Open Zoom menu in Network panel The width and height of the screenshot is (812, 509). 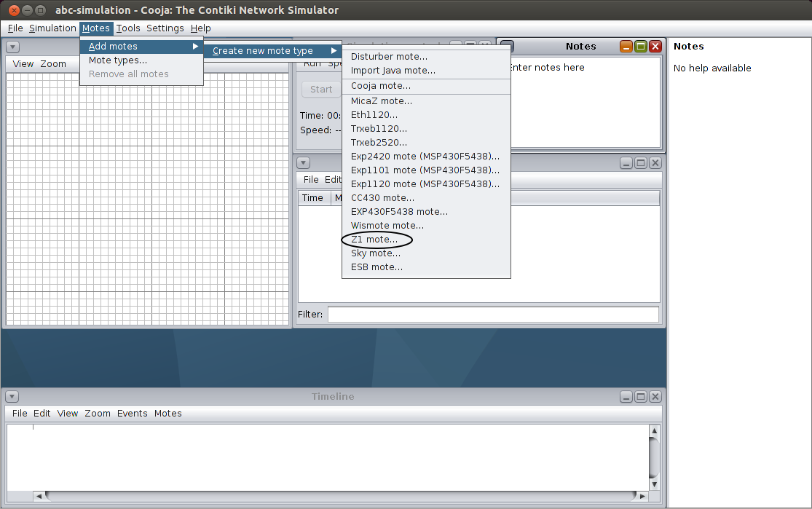tap(53, 63)
